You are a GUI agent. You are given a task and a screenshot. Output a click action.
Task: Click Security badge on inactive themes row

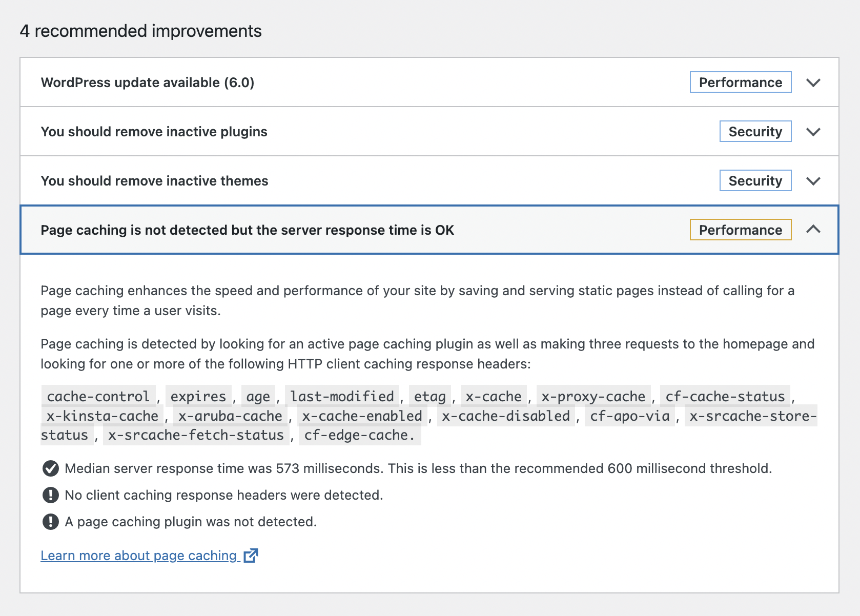tap(755, 181)
